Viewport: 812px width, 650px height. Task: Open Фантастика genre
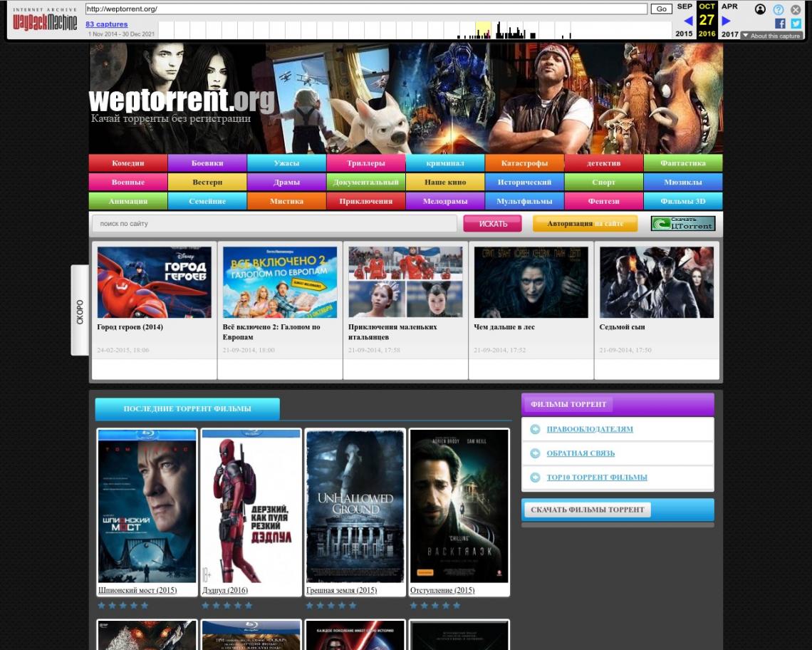(682, 162)
